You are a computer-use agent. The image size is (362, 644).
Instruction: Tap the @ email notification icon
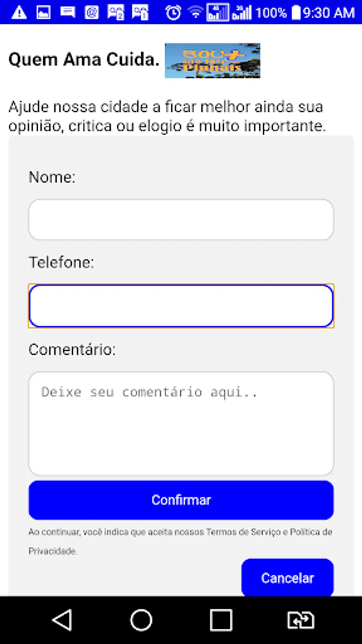[x=92, y=12]
